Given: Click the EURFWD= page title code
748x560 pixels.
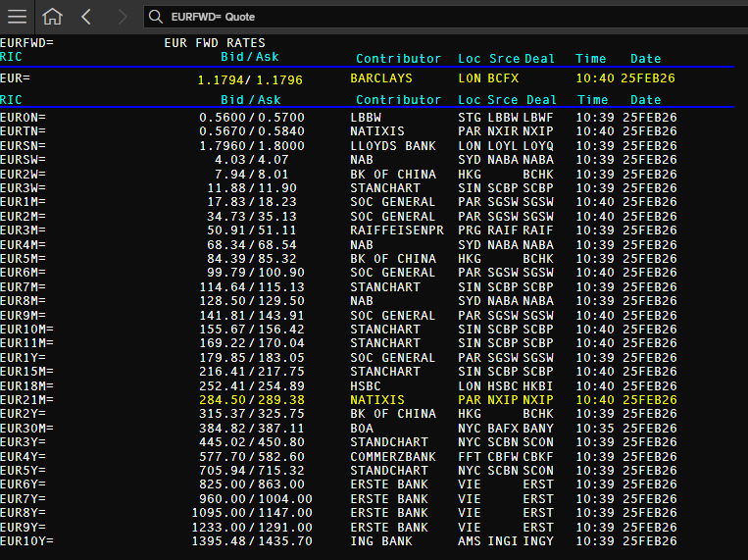Looking at the screenshot, I should click(26, 43).
